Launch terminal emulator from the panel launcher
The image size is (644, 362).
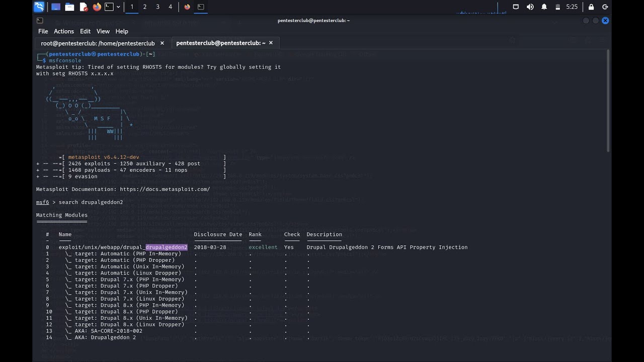[109, 7]
